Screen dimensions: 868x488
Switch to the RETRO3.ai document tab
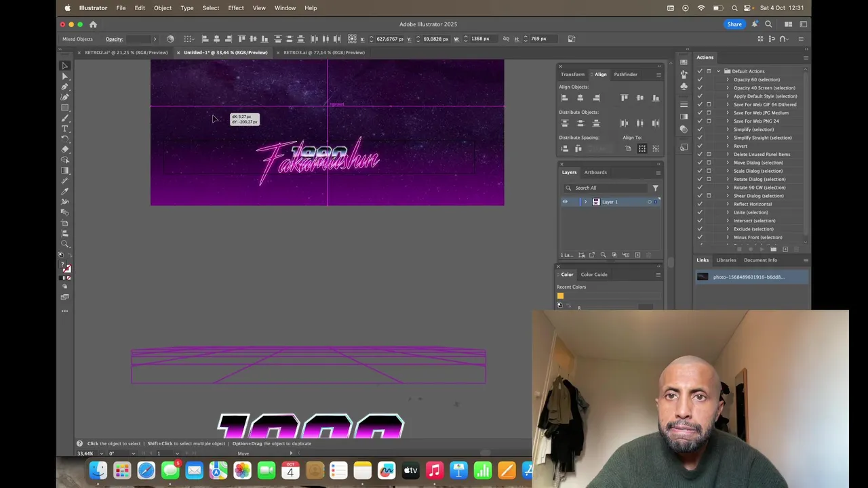tap(324, 52)
